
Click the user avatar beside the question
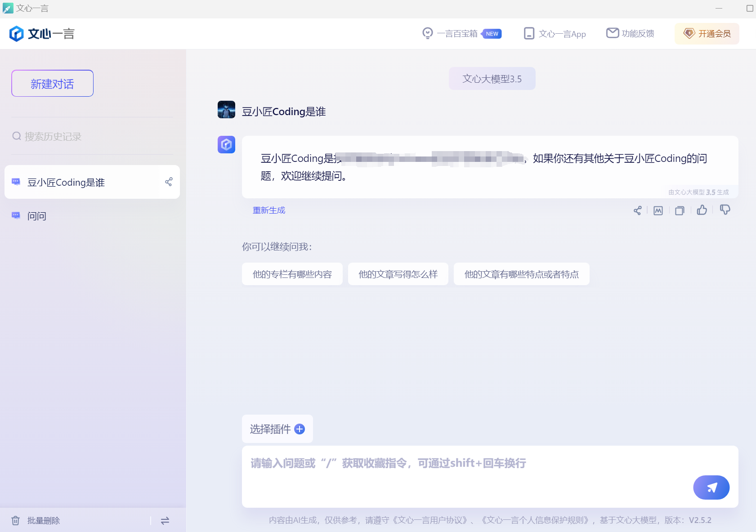click(x=226, y=110)
